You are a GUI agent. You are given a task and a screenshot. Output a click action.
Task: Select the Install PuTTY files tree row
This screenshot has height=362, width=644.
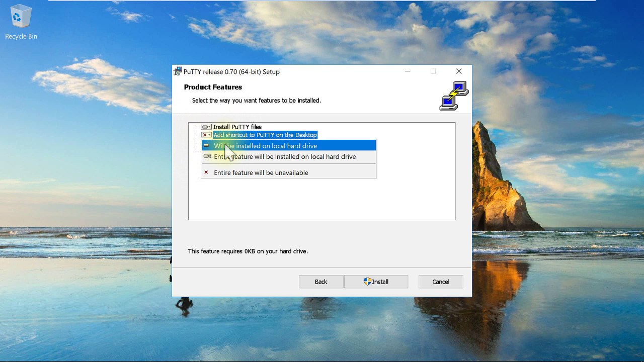pyautogui.click(x=237, y=127)
